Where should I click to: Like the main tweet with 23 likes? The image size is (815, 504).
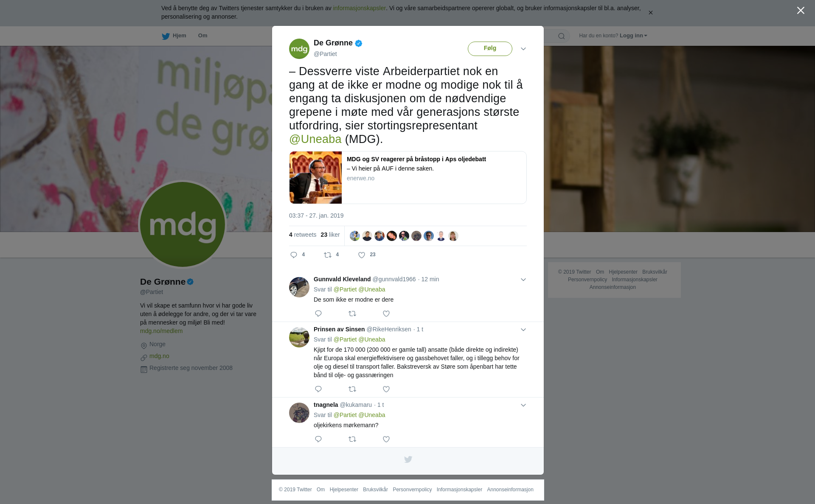[x=362, y=255]
